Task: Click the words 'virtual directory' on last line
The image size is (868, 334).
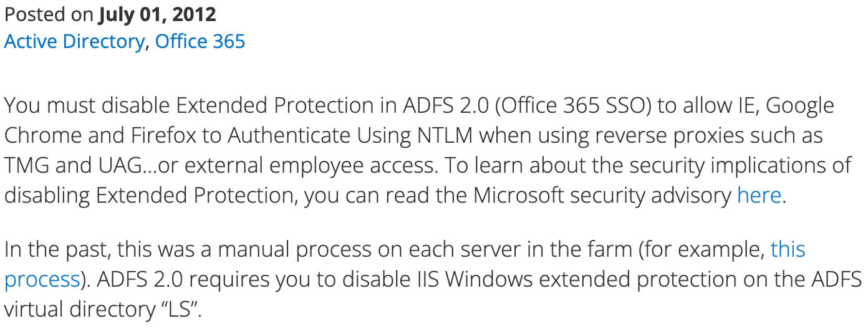Action: tap(79, 310)
